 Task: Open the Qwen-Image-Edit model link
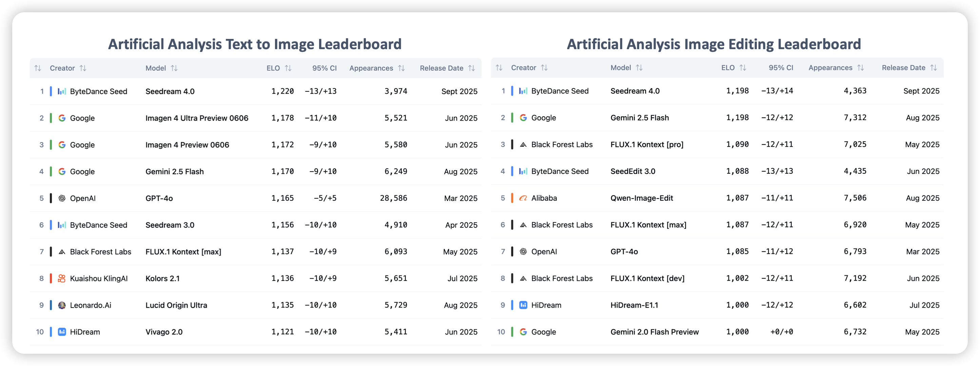pos(642,198)
